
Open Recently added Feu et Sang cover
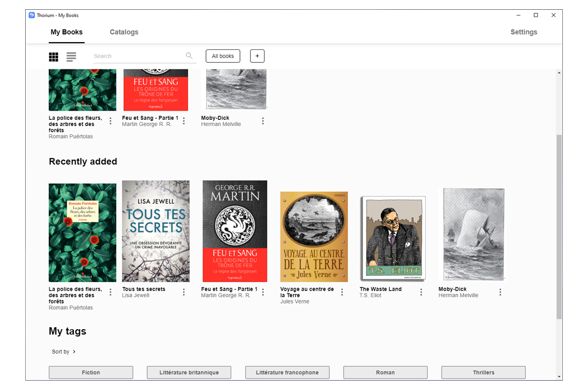coord(235,231)
